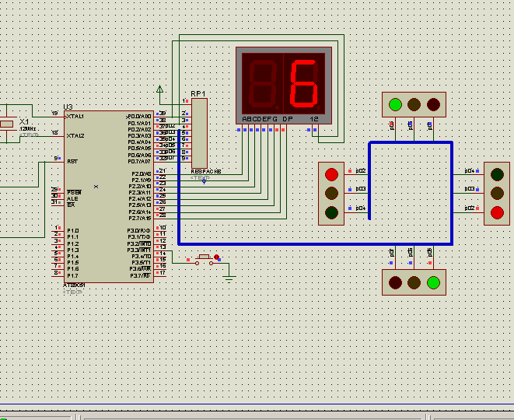Click the p02 label beside left traffic light

361,171
